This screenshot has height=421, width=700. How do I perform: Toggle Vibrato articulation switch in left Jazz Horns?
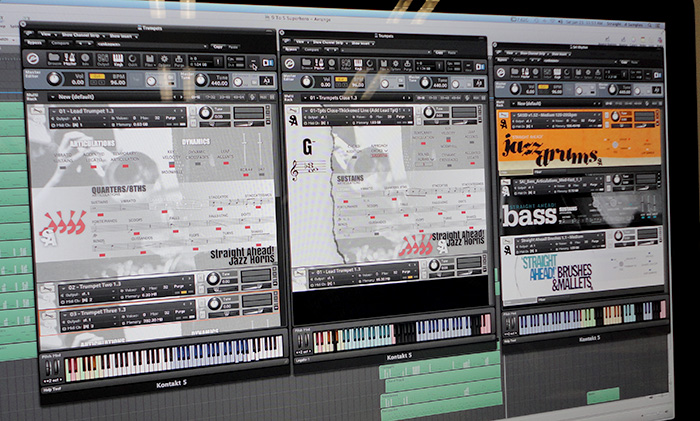tap(62, 167)
